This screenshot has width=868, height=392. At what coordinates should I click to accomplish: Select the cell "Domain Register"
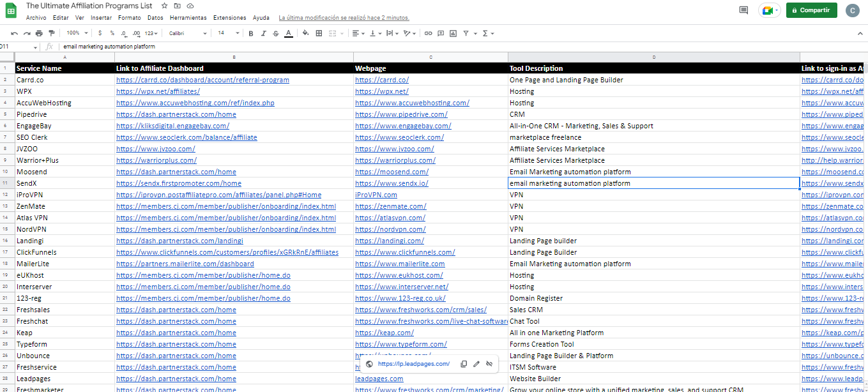[x=654, y=298]
